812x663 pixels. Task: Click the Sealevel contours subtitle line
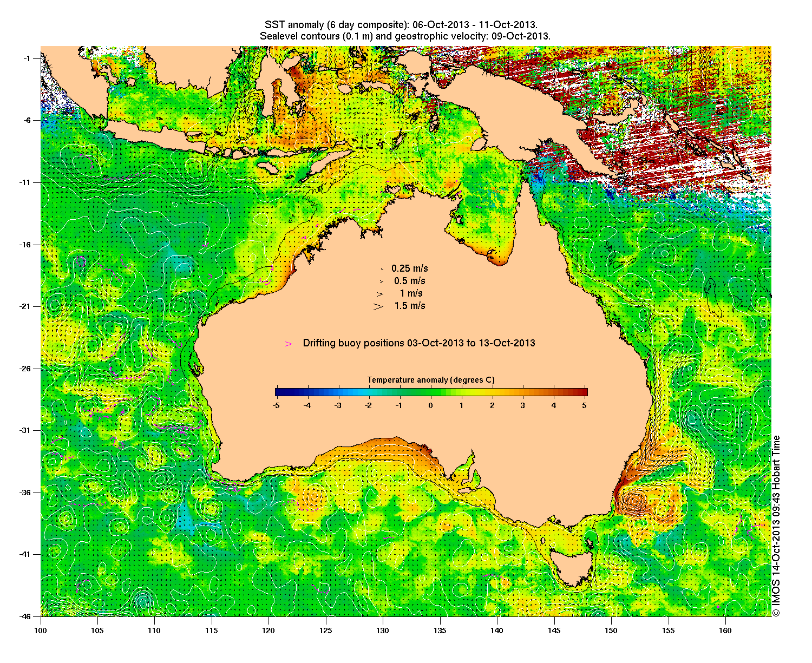tap(405, 36)
